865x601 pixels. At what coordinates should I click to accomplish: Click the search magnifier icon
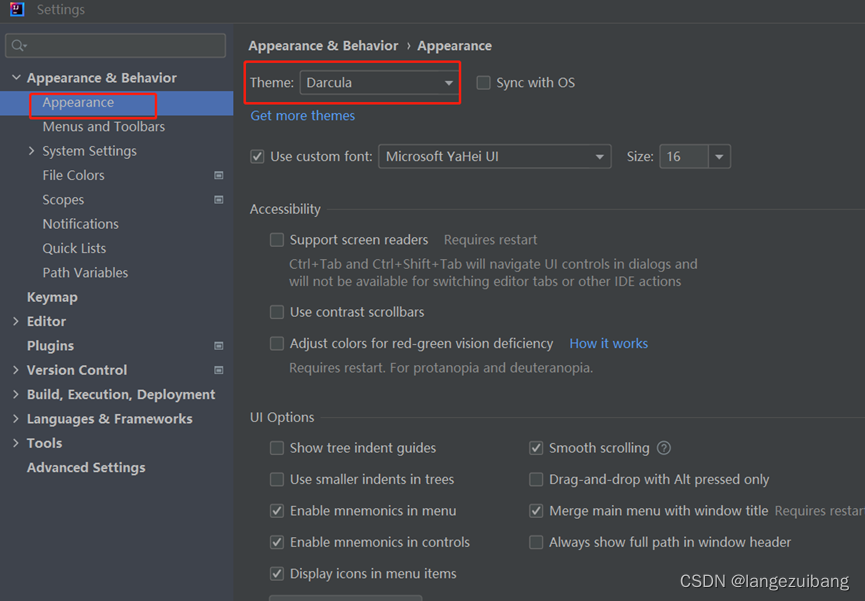point(19,46)
